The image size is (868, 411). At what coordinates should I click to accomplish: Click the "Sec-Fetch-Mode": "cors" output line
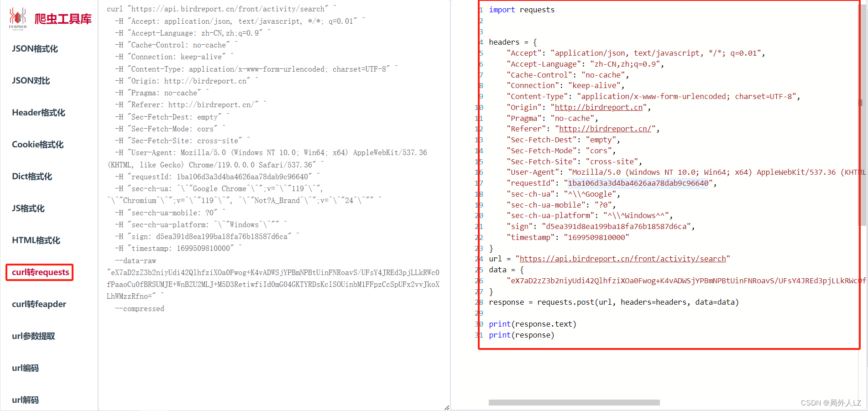[561, 151]
